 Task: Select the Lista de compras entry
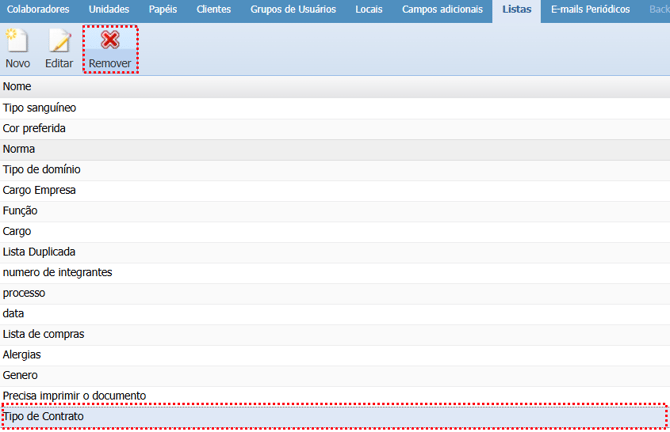pos(43,334)
